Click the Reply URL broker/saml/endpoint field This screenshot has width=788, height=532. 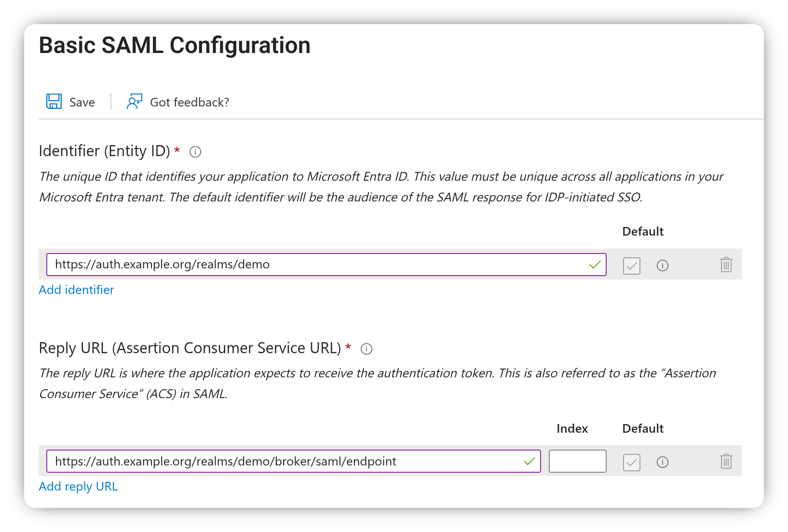point(285,462)
